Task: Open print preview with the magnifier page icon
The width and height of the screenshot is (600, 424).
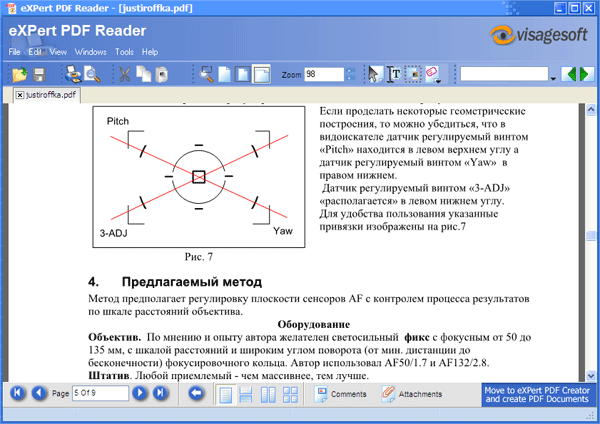Action: (92, 75)
